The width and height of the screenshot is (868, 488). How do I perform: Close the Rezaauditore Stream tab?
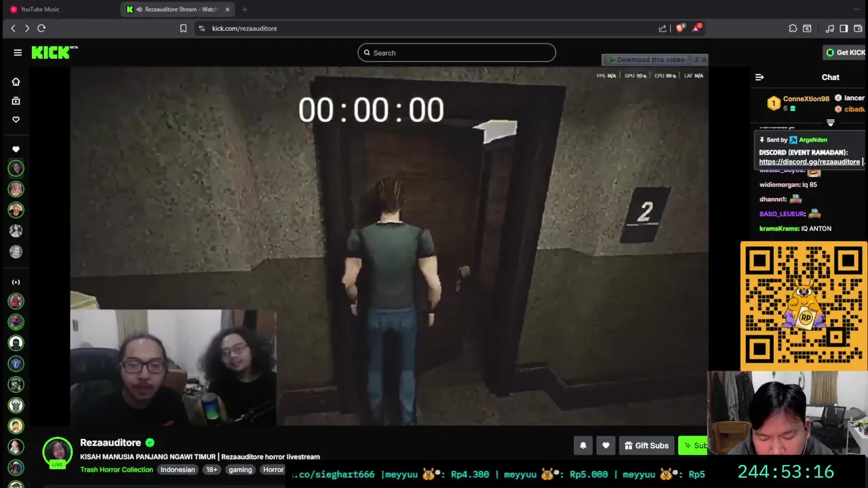point(228,9)
